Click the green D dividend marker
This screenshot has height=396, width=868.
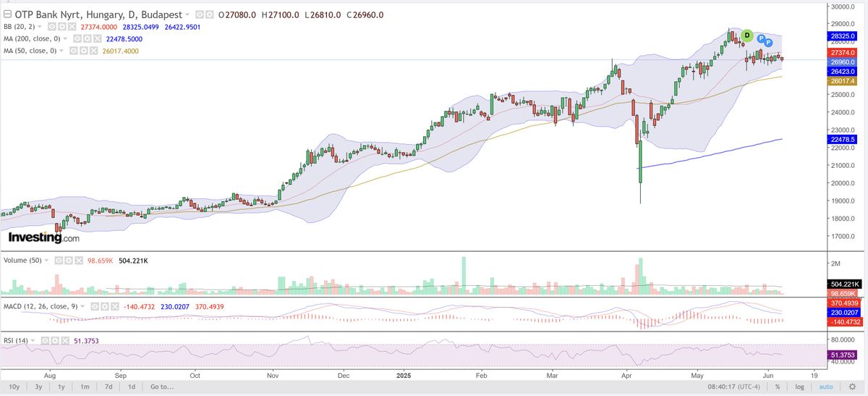[747, 35]
